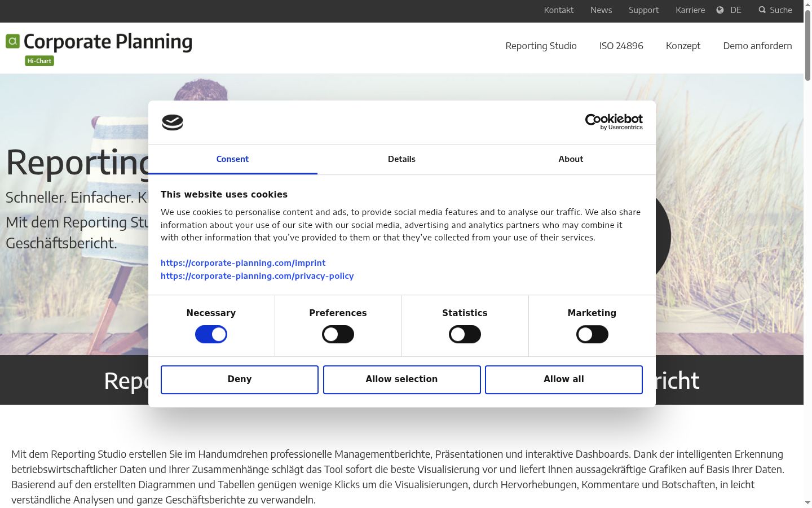The width and height of the screenshot is (812, 508).
Task: Click the page vertical scrollbar thumb
Action: tap(807, 45)
